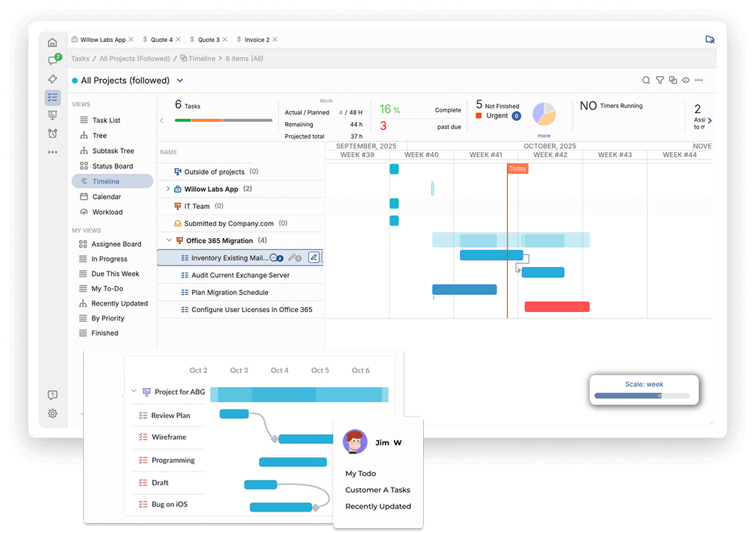Click the Today marker in the timeline
The width and height of the screenshot is (756, 533).
(x=517, y=168)
